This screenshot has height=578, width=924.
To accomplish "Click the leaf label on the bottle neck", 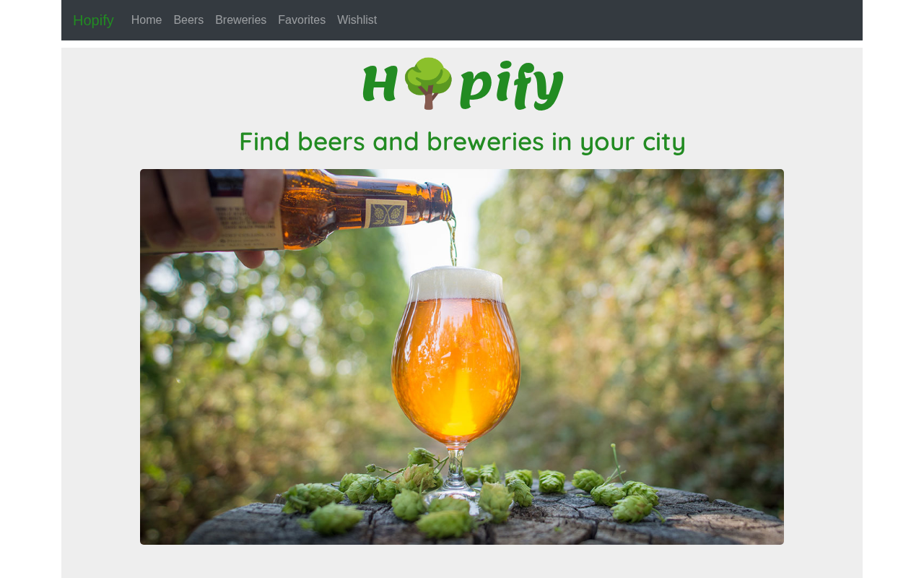I will pos(388,214).
